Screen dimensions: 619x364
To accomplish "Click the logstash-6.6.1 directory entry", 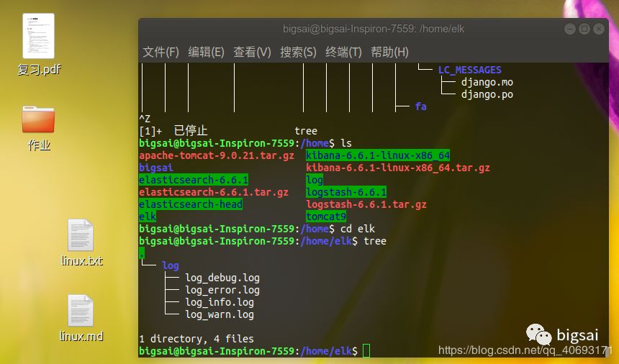I will pyautogui.click(x=346, y=192).
